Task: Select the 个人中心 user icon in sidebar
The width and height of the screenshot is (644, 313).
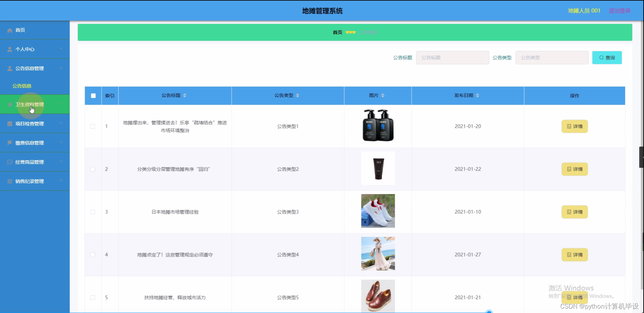Action: pyautogui.click(x=10, y=49)
